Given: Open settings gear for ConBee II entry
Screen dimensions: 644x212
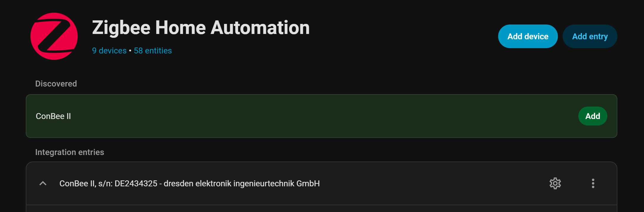Looking at the screenshot, I should point(555,183).
